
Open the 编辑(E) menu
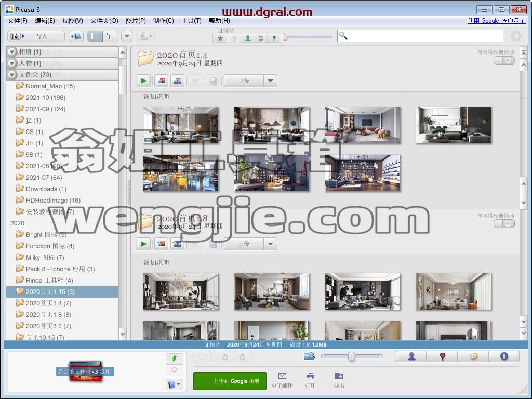[x=45, y=21]
